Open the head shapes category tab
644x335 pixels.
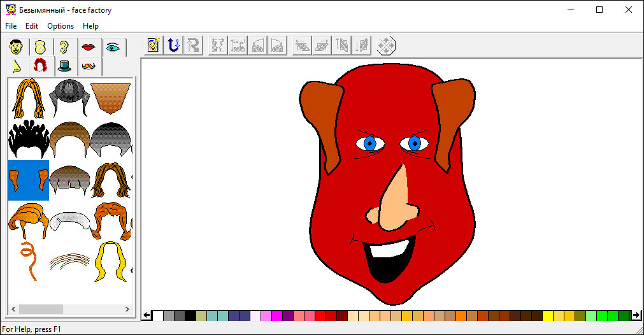[40, 47]
